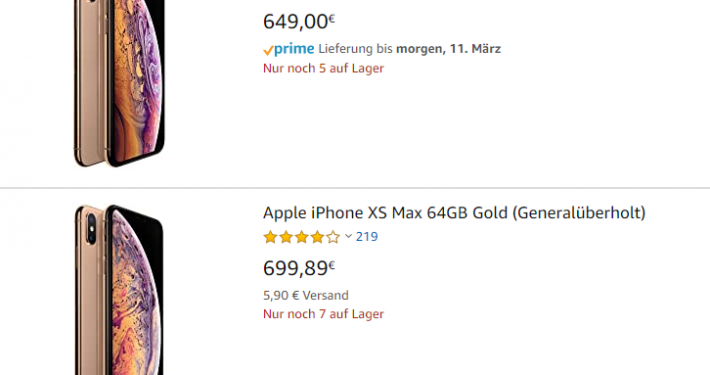Open the 219 customer reviews link
Image resolution: width=710 pixels, height=375 pixels.
point(367,236)
